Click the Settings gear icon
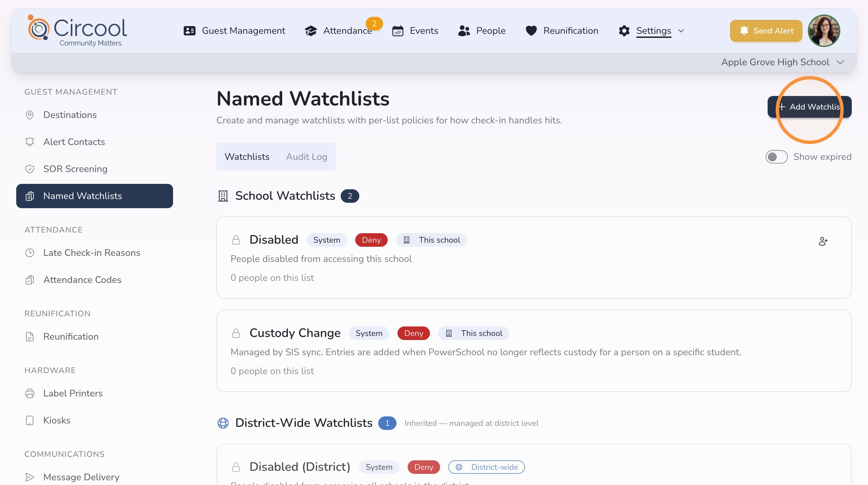This screenshot has width=868, height=485. (x=624, y=31)
